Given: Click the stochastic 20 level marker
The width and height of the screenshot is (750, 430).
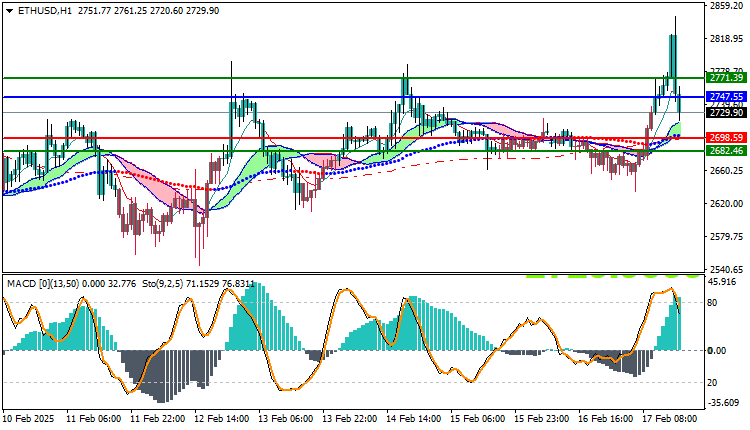Looking at the screenshot, I should click(x=712, y=383).
